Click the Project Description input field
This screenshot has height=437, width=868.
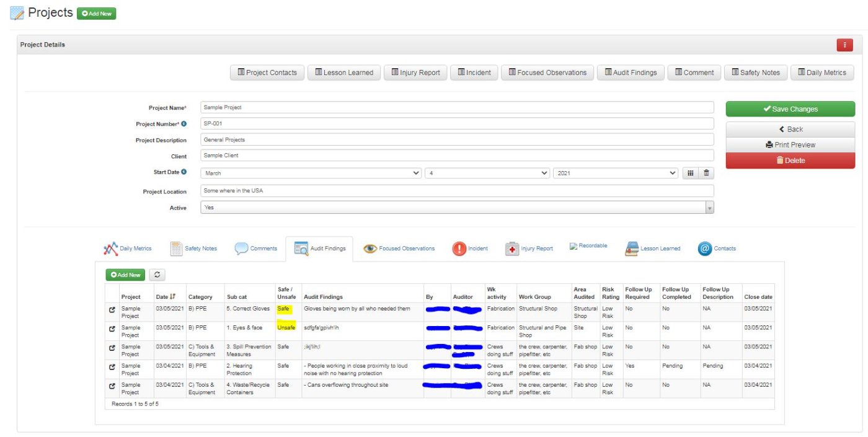tap(457, 139)
